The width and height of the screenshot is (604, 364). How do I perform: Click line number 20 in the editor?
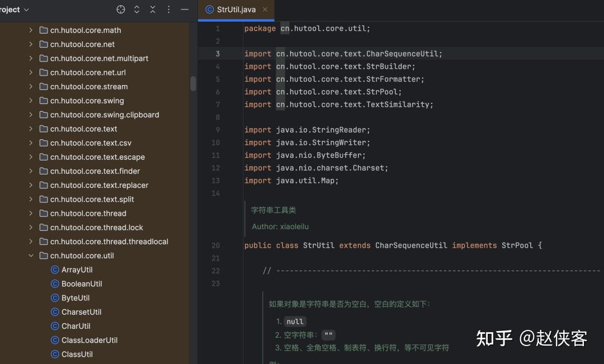[216, 245]
